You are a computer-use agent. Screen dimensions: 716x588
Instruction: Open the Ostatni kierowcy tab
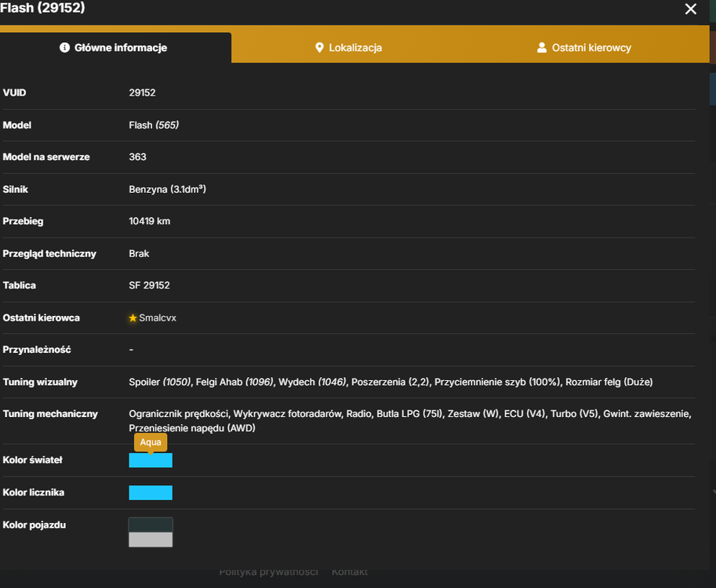tap(584, 48)
